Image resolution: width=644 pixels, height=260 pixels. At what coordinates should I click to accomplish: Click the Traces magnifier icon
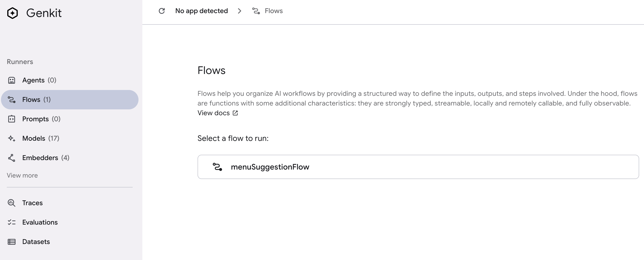(12, 203)
